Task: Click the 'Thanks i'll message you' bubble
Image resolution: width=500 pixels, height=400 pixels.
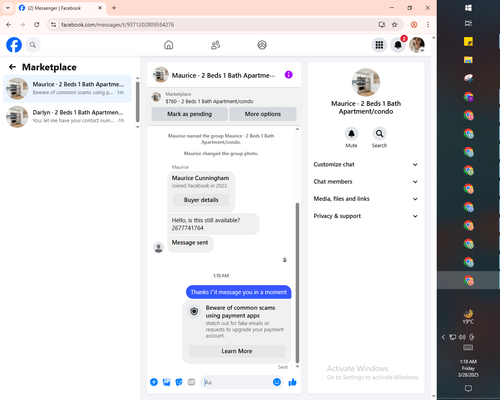Action: (239, 292)
